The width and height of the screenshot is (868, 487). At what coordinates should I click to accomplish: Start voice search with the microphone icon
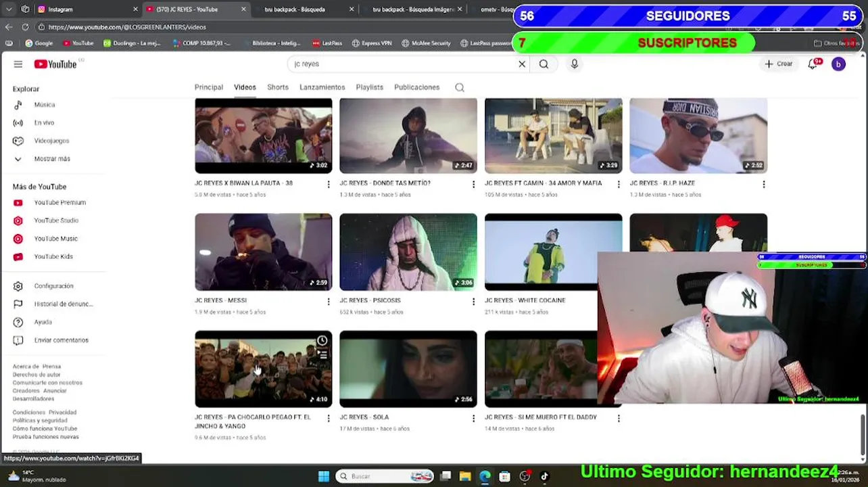pos(575,64)
